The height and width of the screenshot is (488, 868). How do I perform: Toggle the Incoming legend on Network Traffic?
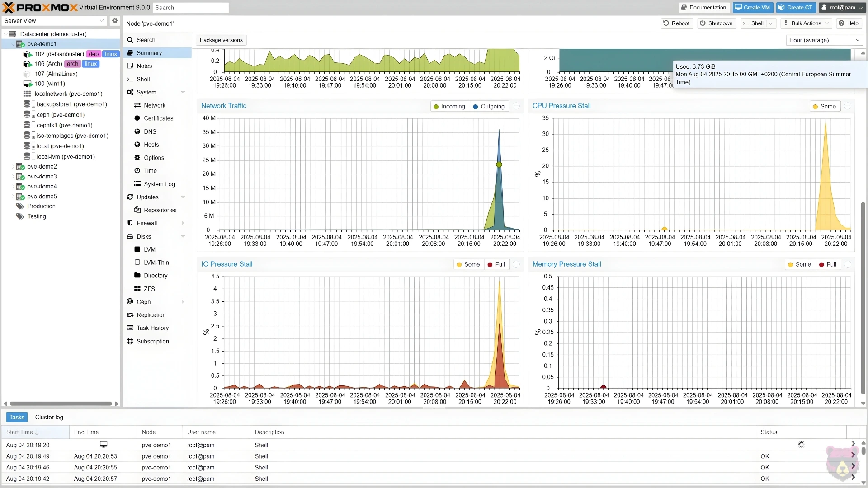[x=449, y=106]
